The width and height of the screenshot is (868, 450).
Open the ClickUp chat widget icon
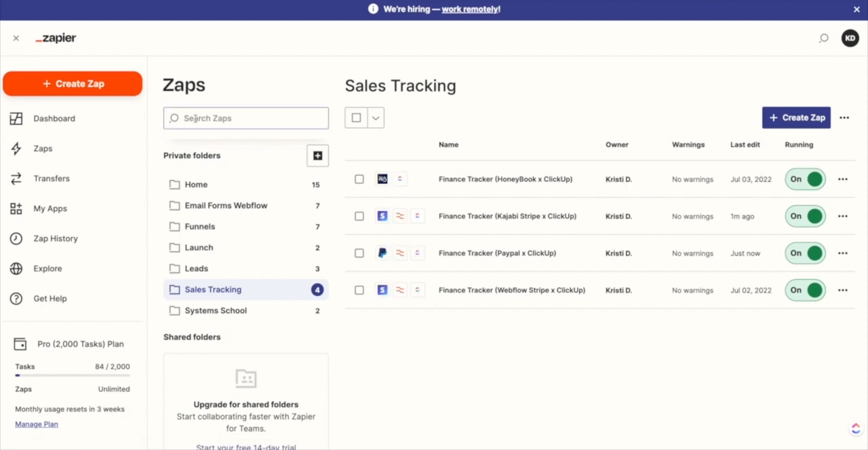click(x=855, y=429)
